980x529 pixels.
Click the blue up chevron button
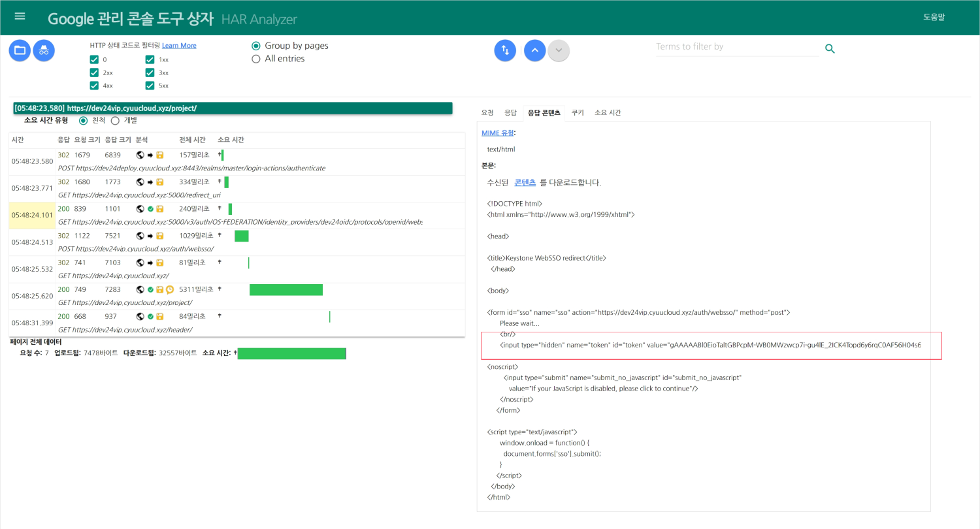535,50
